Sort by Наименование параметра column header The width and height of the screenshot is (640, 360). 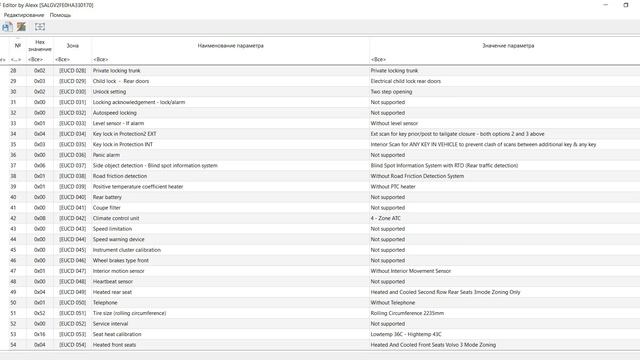pos(230,46)
